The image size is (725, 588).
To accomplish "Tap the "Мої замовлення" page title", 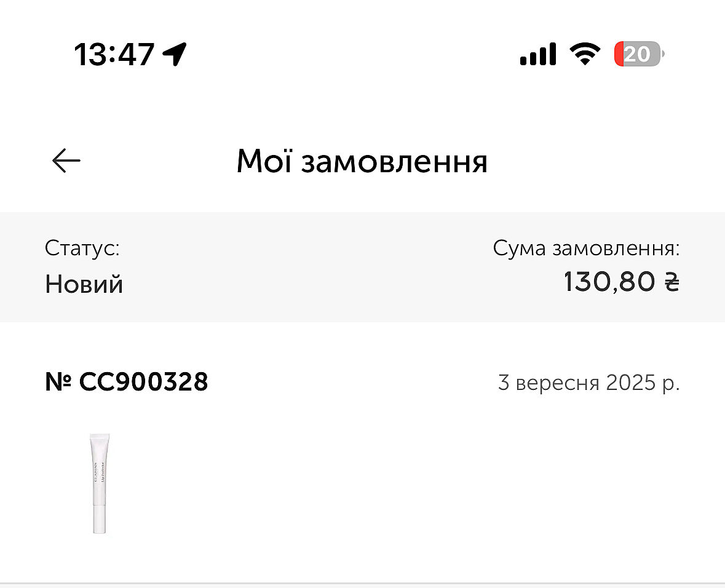I will [362, 161].
